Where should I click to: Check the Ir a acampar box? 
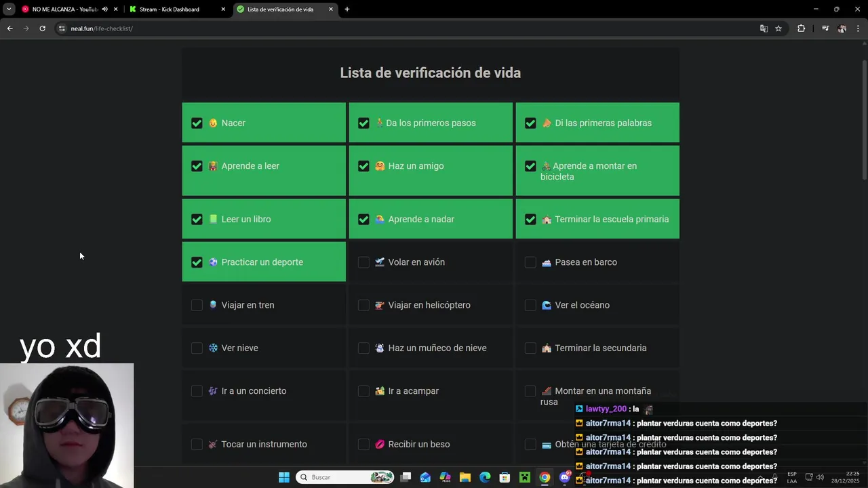pos(363,390)
